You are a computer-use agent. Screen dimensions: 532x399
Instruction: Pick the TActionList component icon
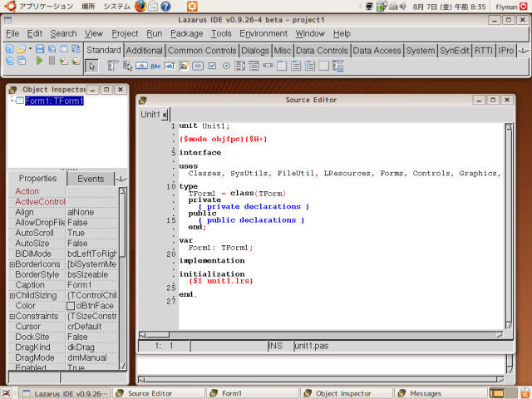[x=338, y=66]
